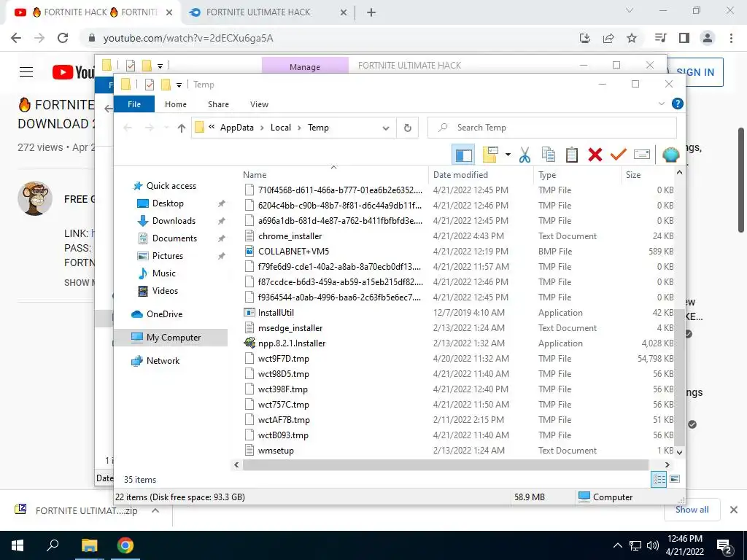Click the Copy icon in Temp toolbar
This screenshot has width=747, height=560.
click(549, 155)
